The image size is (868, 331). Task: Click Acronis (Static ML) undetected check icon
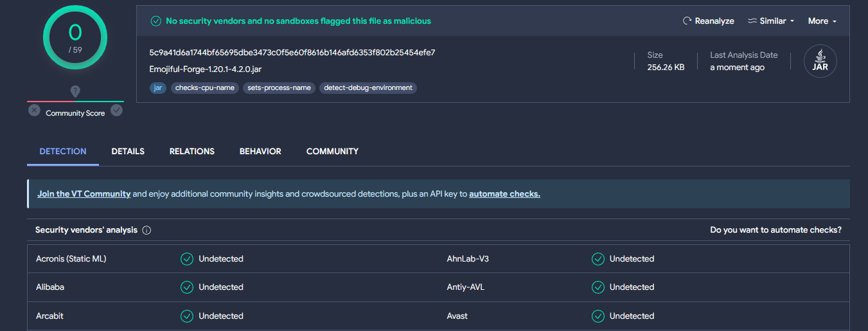pyautogui.click(x=187, y=259)
